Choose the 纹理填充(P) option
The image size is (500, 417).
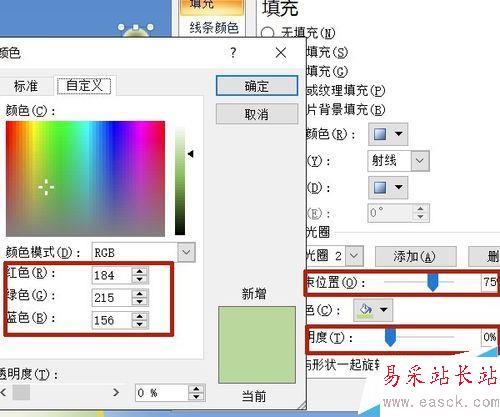[x=345, y=90]
